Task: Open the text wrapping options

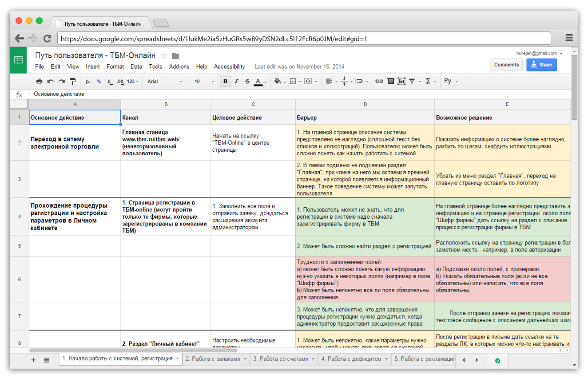Action: (x=362, y=81)
